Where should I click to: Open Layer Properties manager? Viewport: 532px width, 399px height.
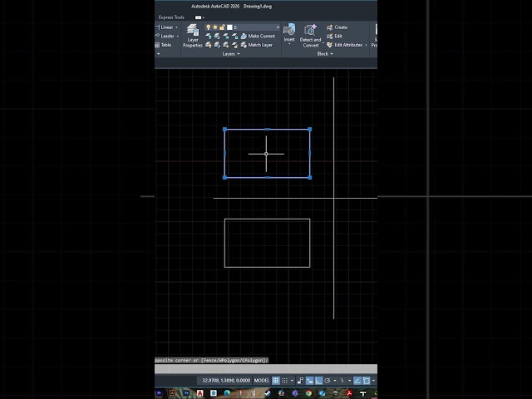(x=192, y=36)
